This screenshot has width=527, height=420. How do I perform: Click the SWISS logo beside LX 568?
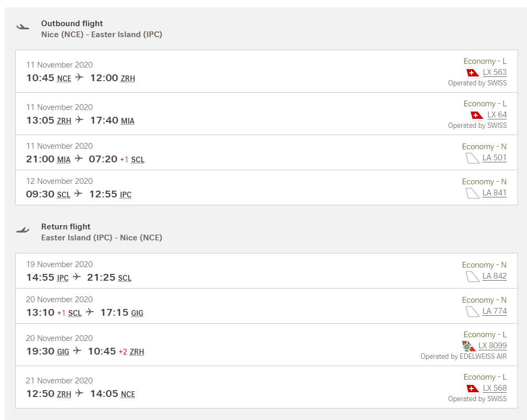(473, 389)
